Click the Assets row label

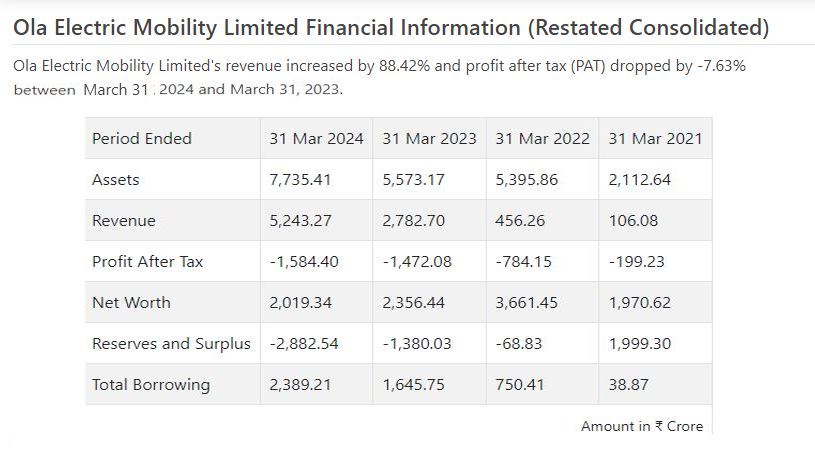click(x=116, y=180)
